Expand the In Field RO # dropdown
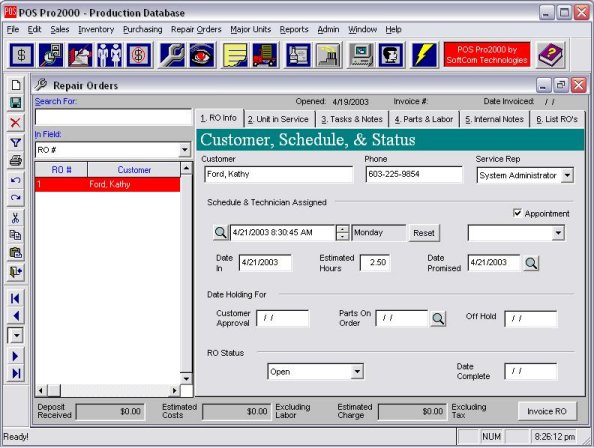Viewport: 594px width, 448px height. pos(184,150)
